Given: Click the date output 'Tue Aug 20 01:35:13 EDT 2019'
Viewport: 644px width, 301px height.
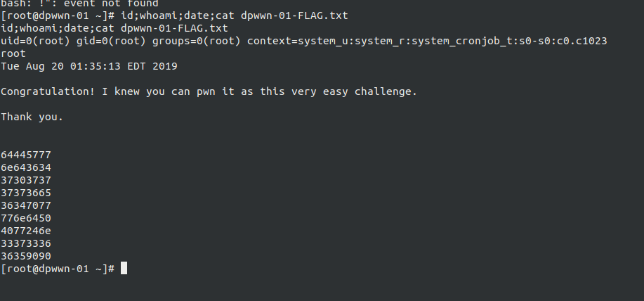Looking at the screenshot, I should pyautogui.click(x=89, y=67).
